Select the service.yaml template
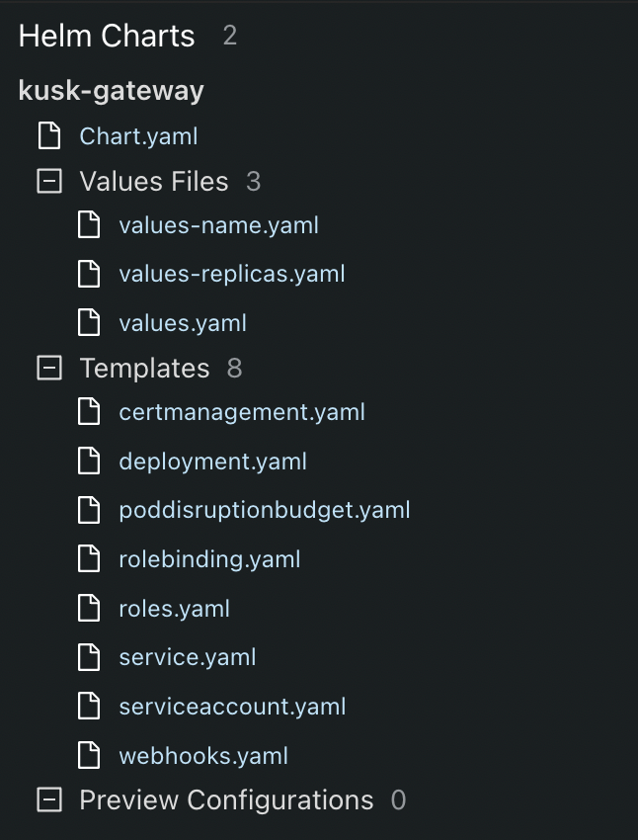Viewport: 638px width, 840px height. click(188, 657)
